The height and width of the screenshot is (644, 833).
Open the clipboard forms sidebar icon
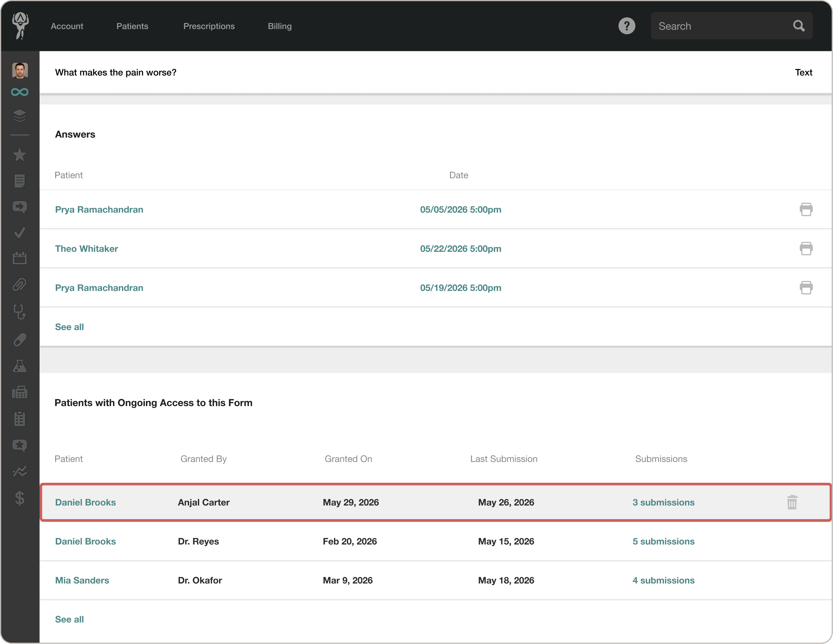(20, 419)
